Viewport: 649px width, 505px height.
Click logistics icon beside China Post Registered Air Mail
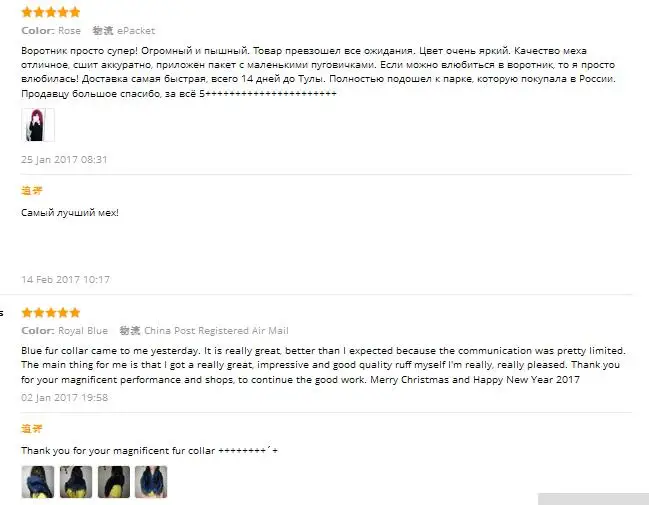(130, 331)
